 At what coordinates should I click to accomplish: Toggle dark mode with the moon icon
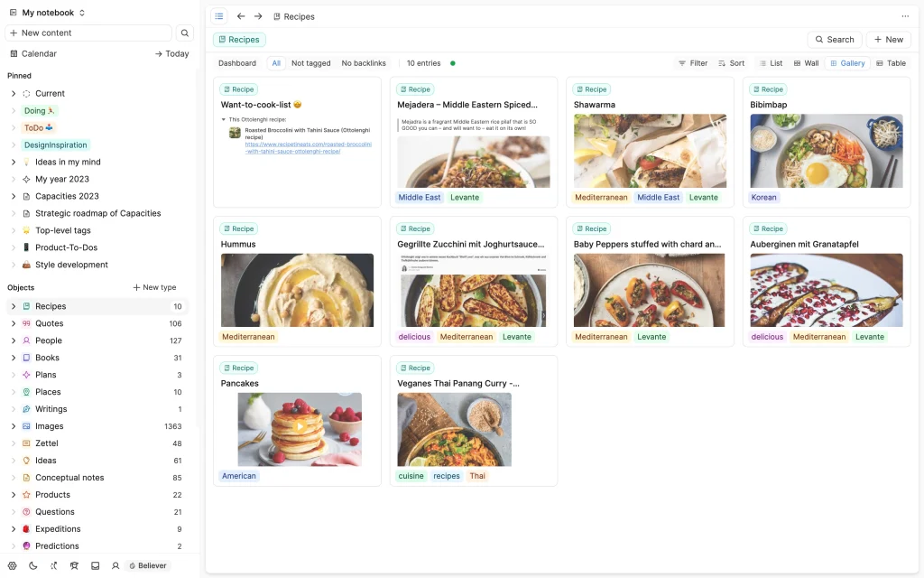click(x=33, y=565)
